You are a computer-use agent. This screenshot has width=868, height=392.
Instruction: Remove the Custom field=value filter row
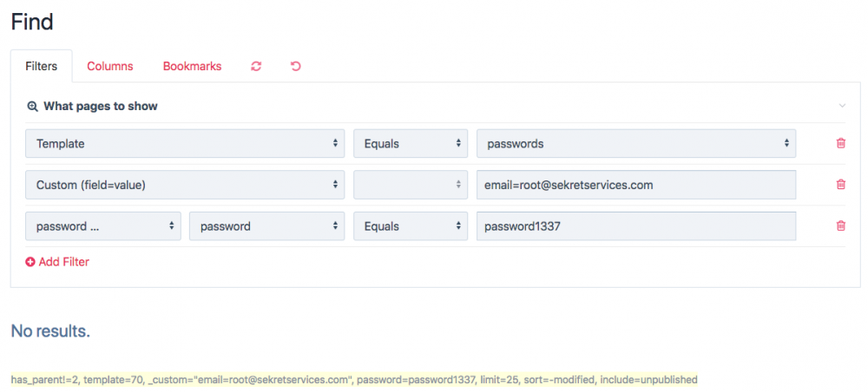point(840,185)
